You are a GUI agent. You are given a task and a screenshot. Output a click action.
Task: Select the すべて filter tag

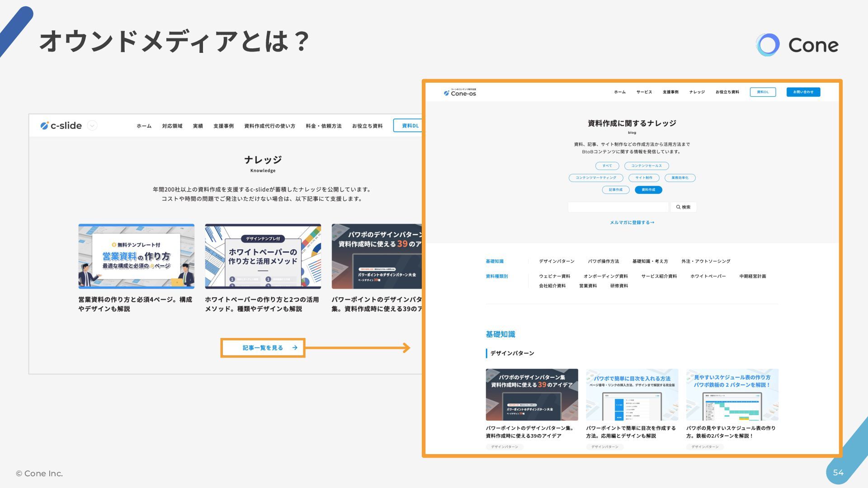coord(607,166)
